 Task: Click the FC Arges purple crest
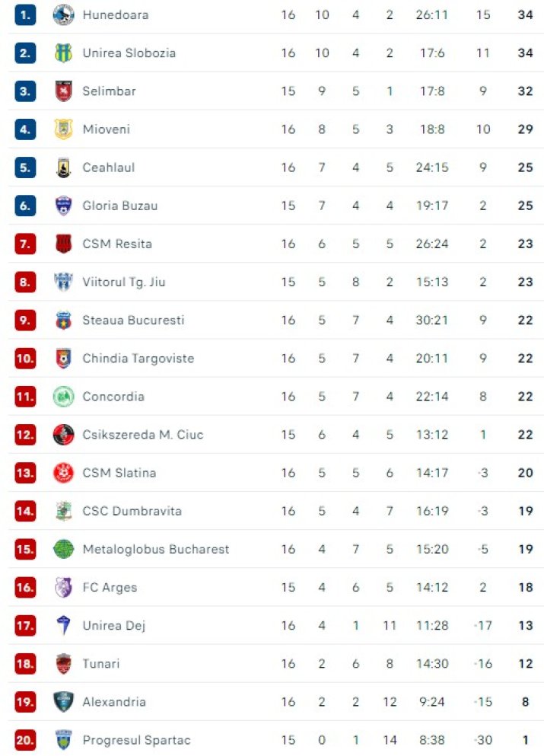63,587
